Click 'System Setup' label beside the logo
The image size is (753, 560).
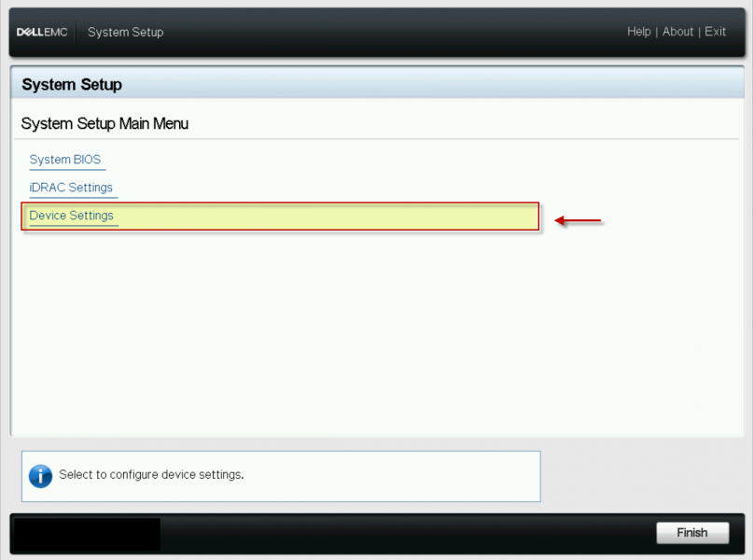[125, 32]
